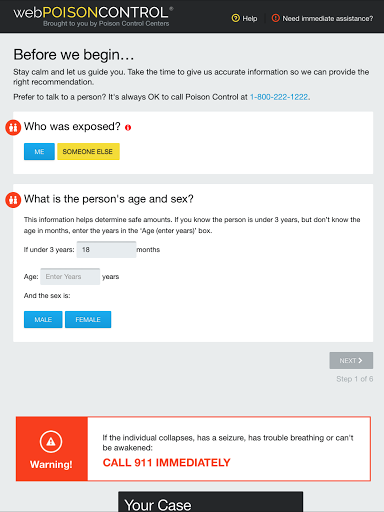Click the warning triangle icon
Viewport: 384px width, 512px height.
coord(51,442)
